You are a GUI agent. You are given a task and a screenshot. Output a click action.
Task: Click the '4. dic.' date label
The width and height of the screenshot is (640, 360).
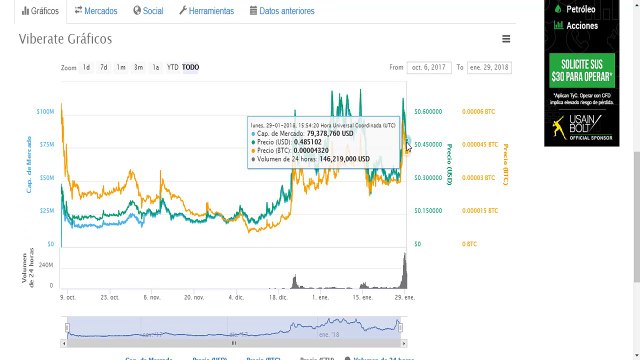pos(236,297)
